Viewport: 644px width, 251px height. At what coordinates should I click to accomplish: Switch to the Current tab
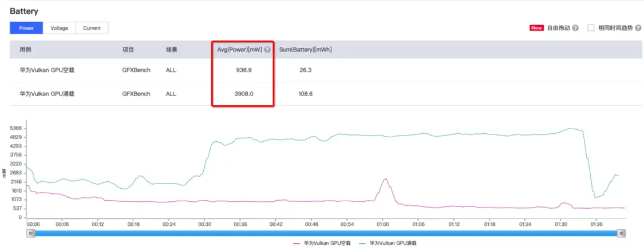92,28
